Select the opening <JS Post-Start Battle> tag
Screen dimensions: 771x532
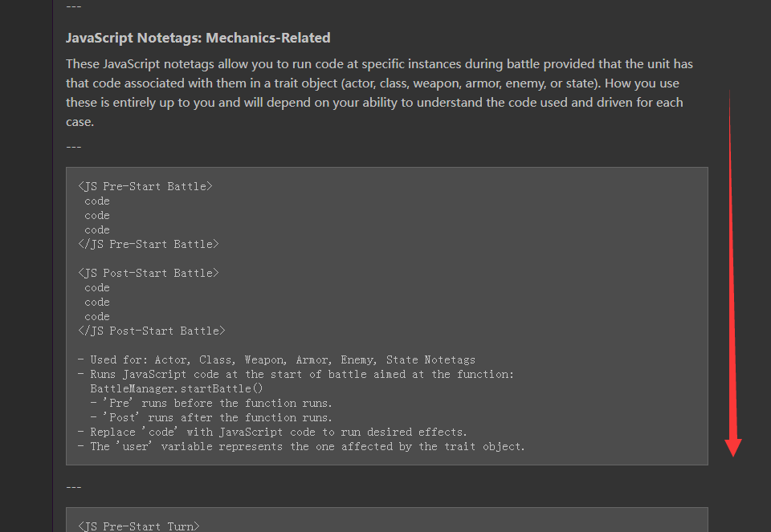tap(149, 273)
